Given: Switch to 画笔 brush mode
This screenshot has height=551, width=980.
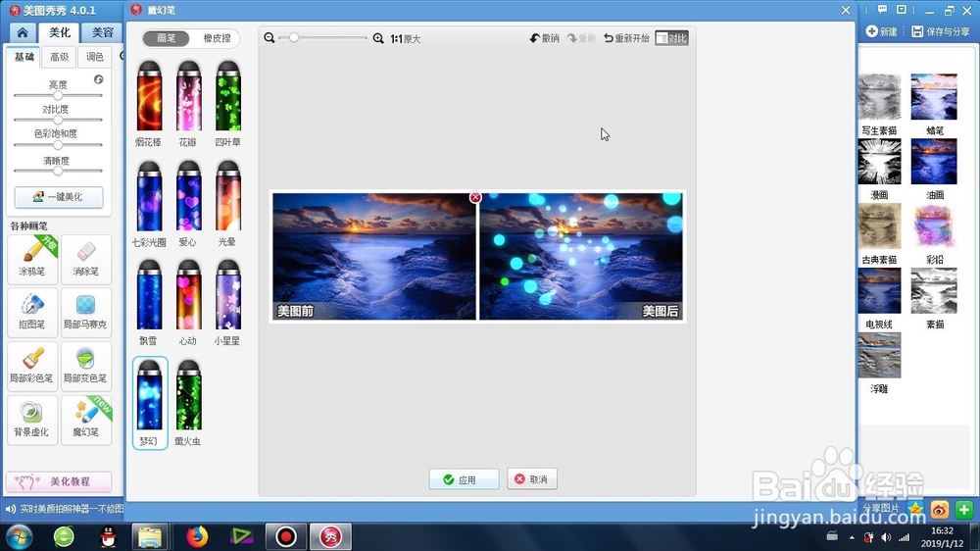Looking at the screenshot, I should click(167, 38).
